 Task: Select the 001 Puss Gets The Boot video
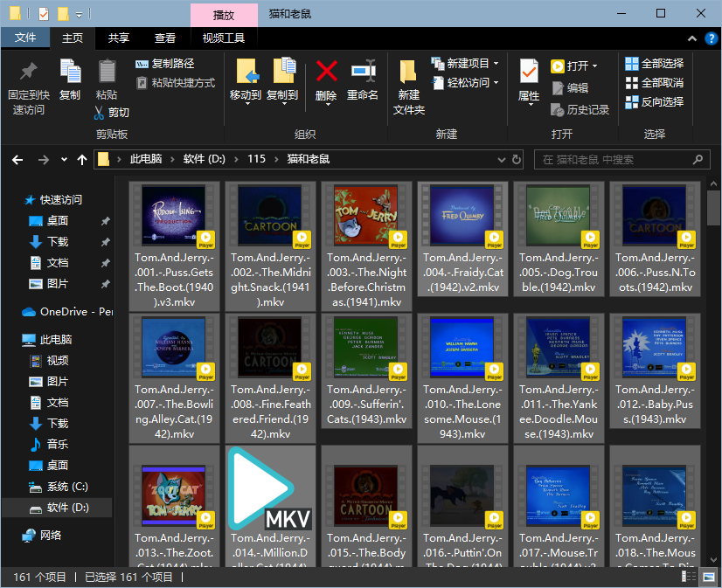(174, 246)
